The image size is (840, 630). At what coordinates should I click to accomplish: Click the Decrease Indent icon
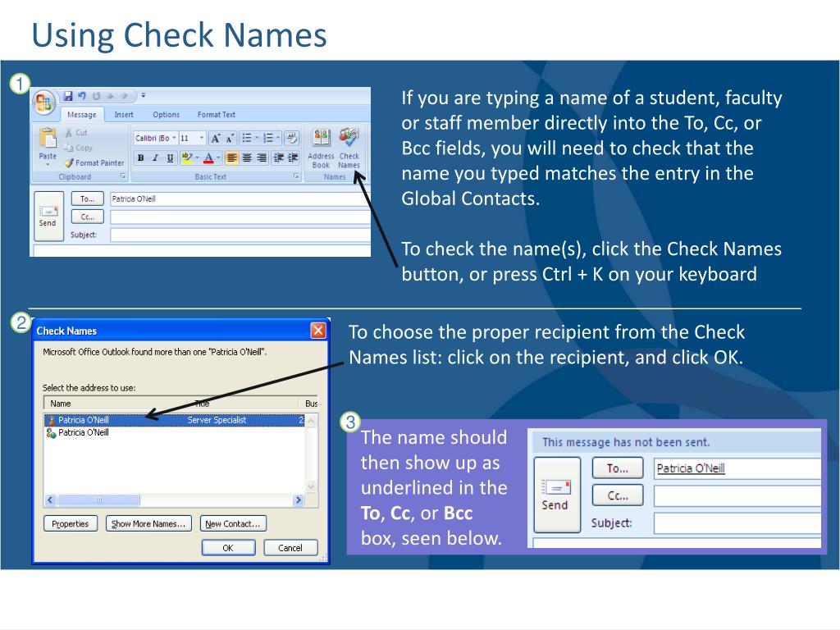pyautogui.click(x=279, y=157)
